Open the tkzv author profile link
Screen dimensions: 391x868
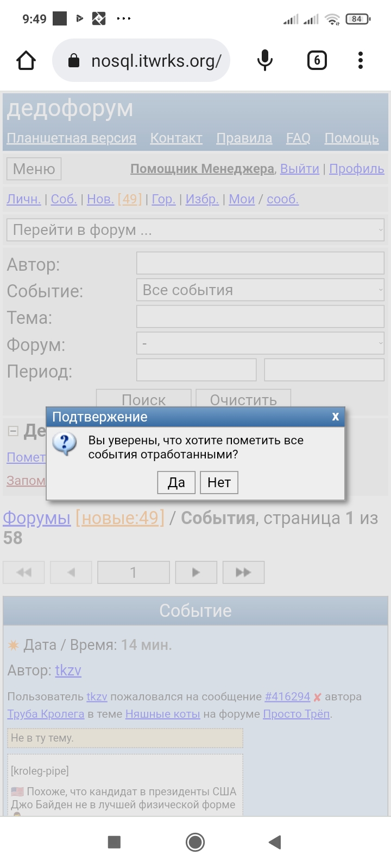(x=68, y=671)
